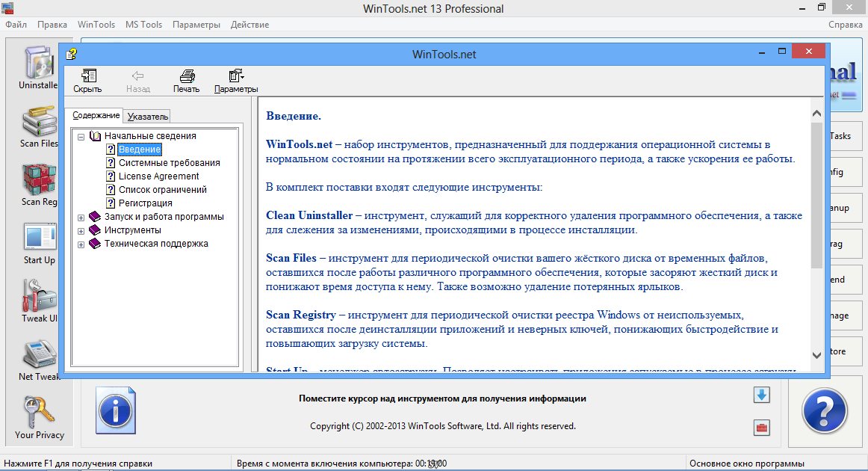Click the blue download arrow icon
The height and width of the screenshot is (471, 868).
click(761, 395)
